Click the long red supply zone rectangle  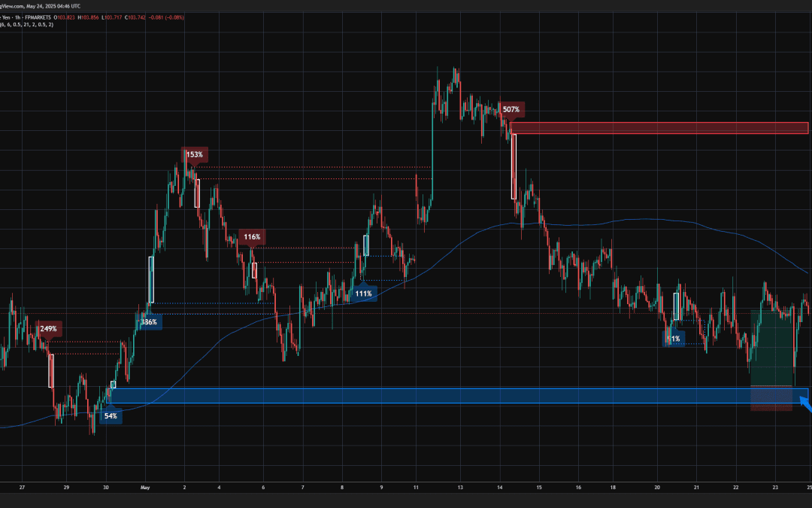(662, 126)
